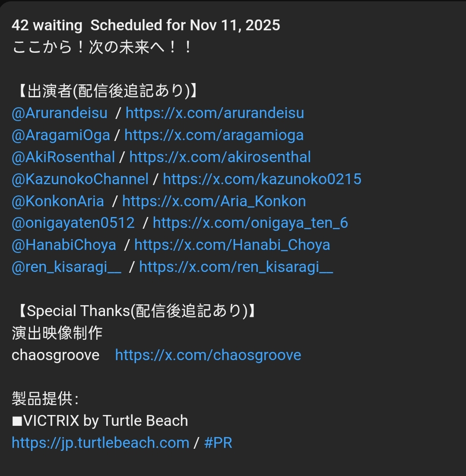The image size is (466, 476).
Task: Open the @AkiRosenthal channel mention
Action: (x=63, y=157)
